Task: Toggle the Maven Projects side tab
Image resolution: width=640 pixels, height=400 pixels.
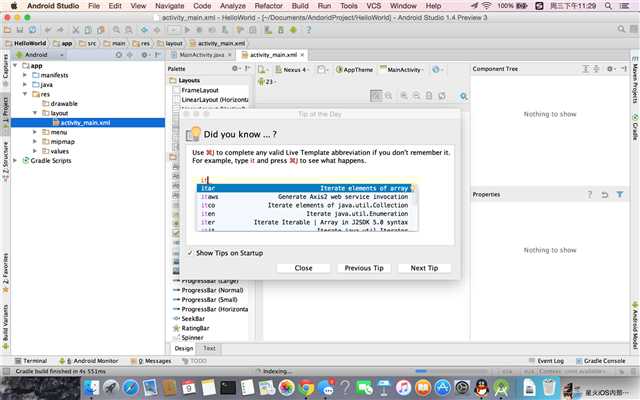Action: pyautogui.click(x=635, y=82)
